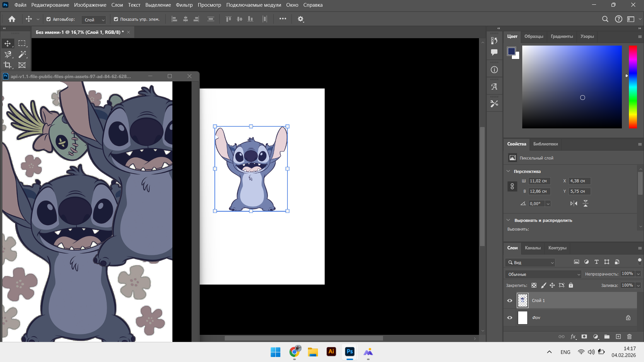Switch to the Библиотеки tab

tap(545, 144)
